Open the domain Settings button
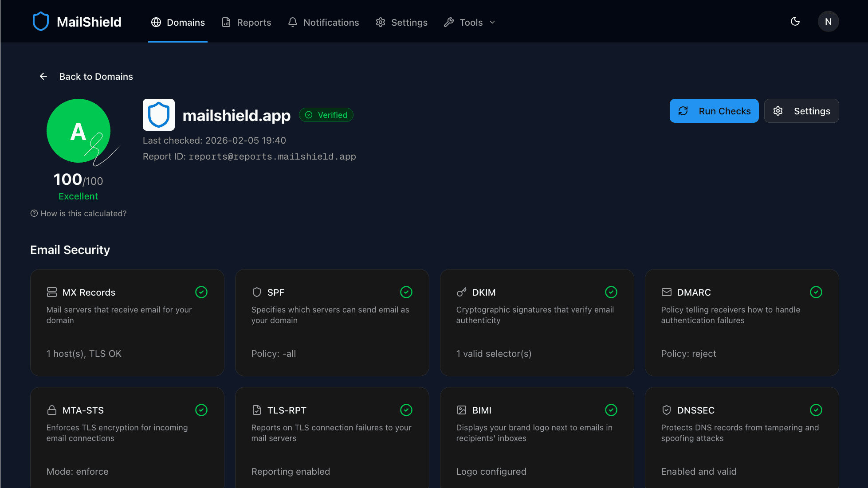This screenshot has width=868, height=488. pyautogui.click(x=801, y=111)
